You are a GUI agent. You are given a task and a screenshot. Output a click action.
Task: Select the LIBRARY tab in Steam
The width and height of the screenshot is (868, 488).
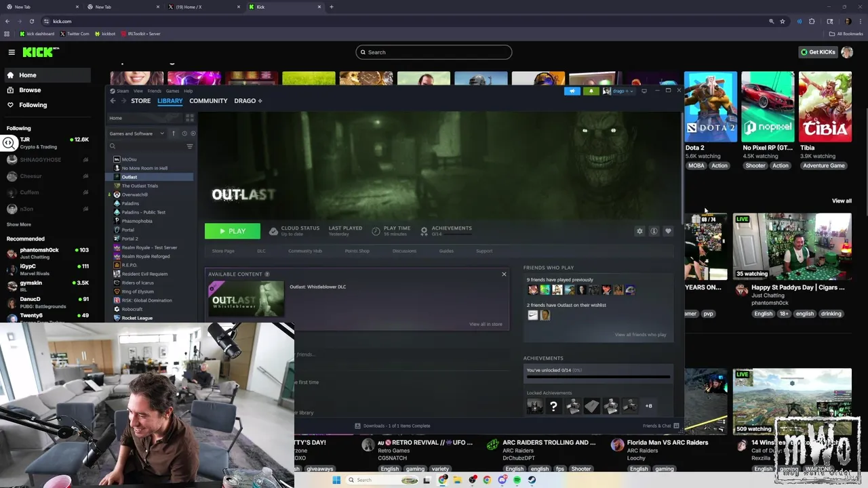170,101
